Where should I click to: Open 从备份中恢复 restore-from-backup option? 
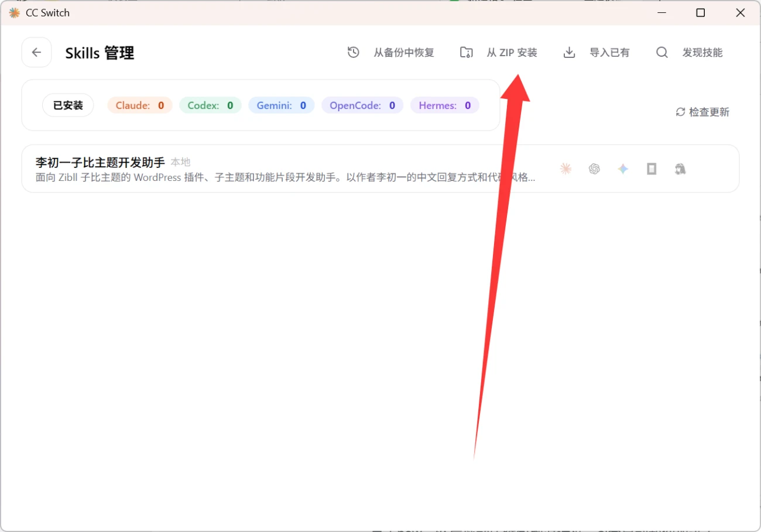(390, 53)
